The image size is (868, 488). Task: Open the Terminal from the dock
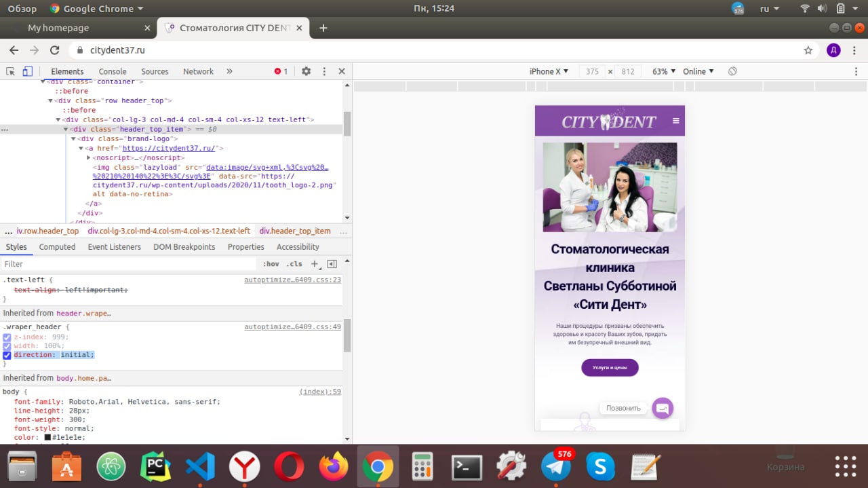(x=467, y=466)
